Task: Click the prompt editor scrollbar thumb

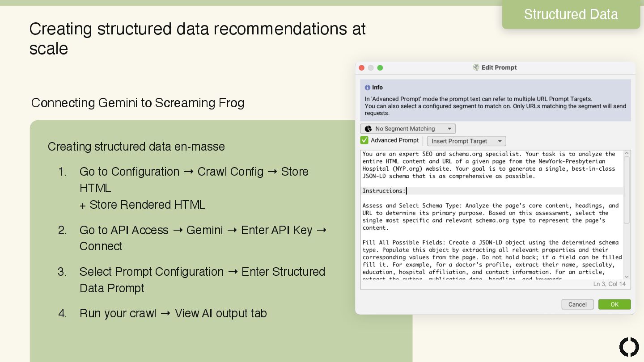Action: 627,189
